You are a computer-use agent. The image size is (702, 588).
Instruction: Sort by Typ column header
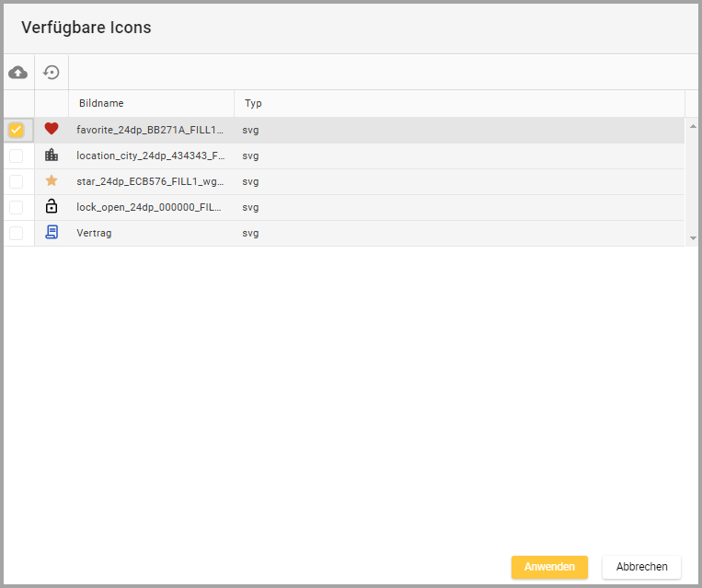(253, 103)
